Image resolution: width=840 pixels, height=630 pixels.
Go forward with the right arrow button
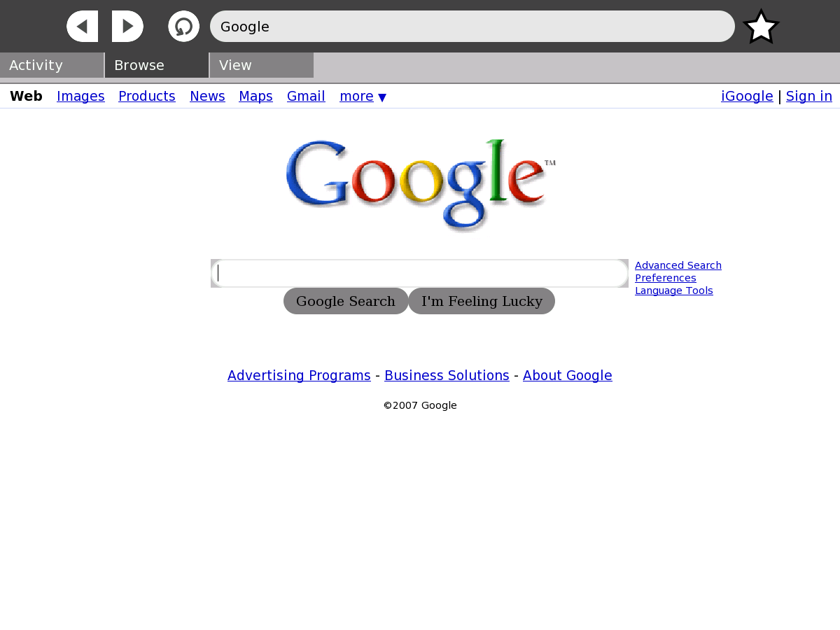[127, 27]
